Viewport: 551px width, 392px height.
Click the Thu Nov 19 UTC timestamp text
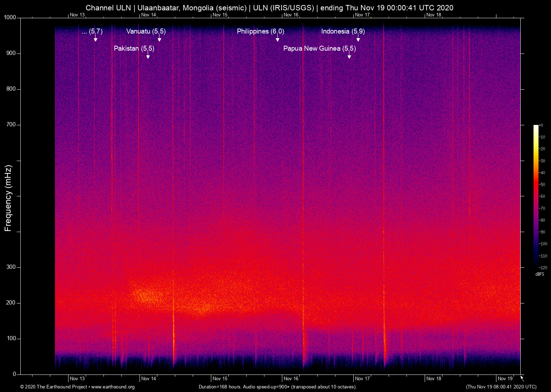(501, 387)
